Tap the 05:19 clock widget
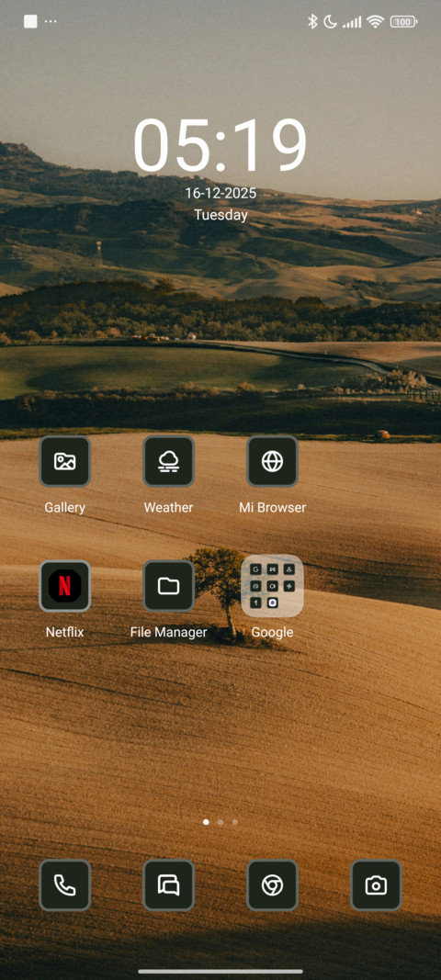The height and width of the screenshot is (980, 441). click(220, 146)
